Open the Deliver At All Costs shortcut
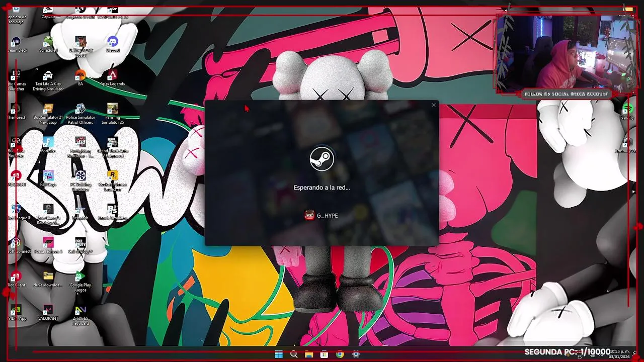Image resolution: width=644 pixels, height=362 pixels. [80, 47]
